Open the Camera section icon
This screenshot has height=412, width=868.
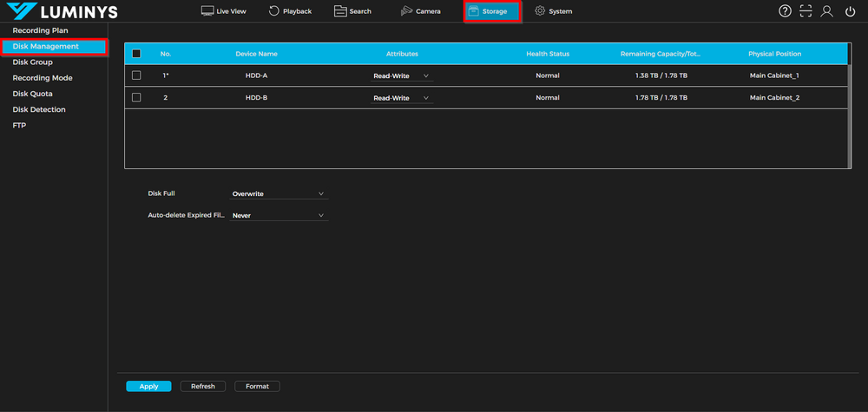(407, 11)
